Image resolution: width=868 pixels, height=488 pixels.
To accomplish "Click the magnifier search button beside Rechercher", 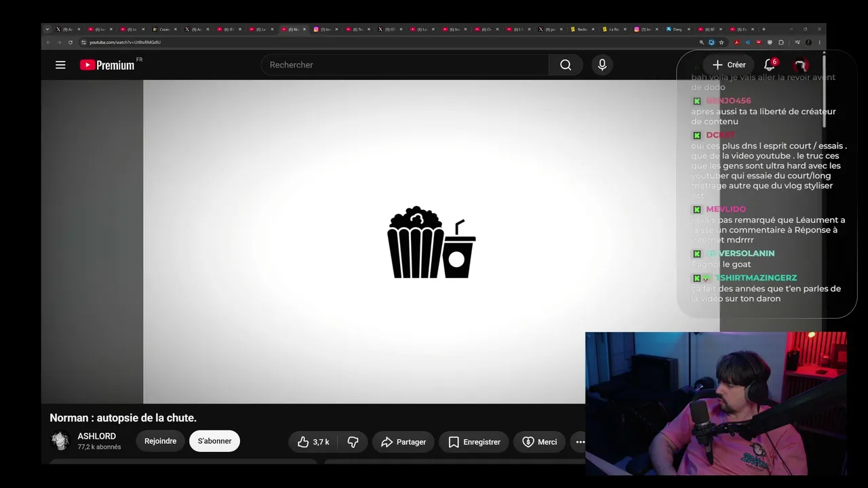I will coord(566,65).
